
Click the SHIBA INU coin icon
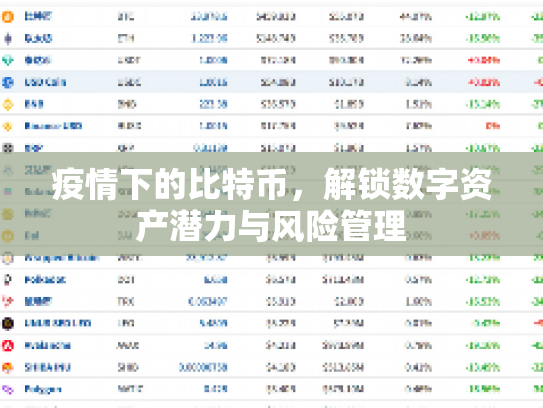coord(8,367)
